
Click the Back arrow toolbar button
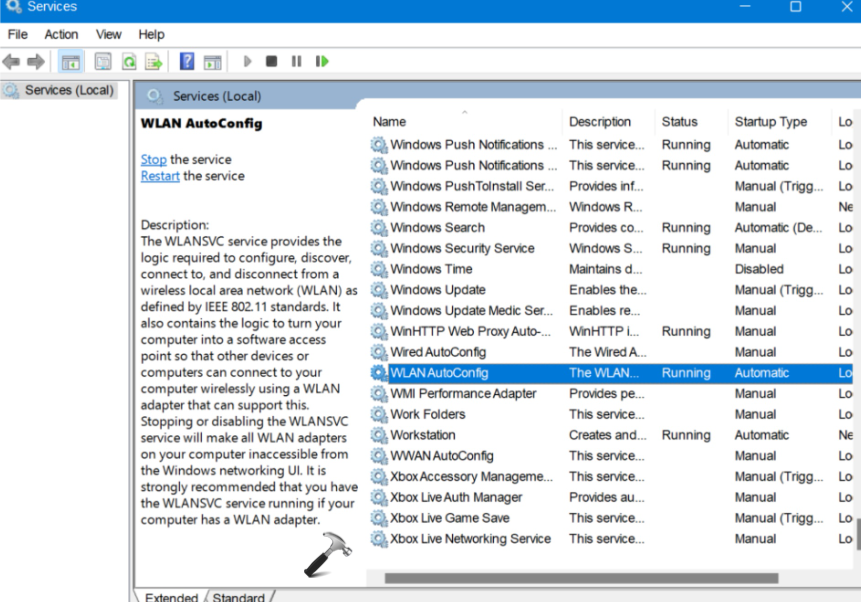[x=11, y=62]
